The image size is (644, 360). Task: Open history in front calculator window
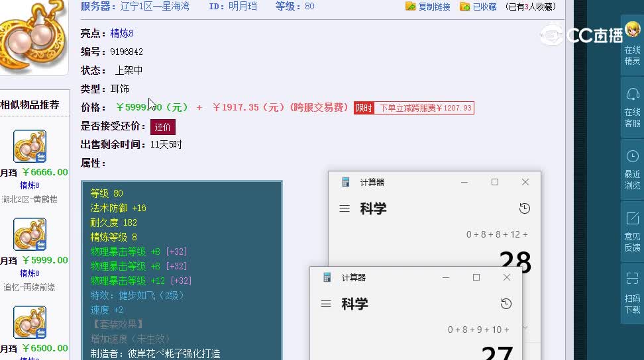(506, 303)
